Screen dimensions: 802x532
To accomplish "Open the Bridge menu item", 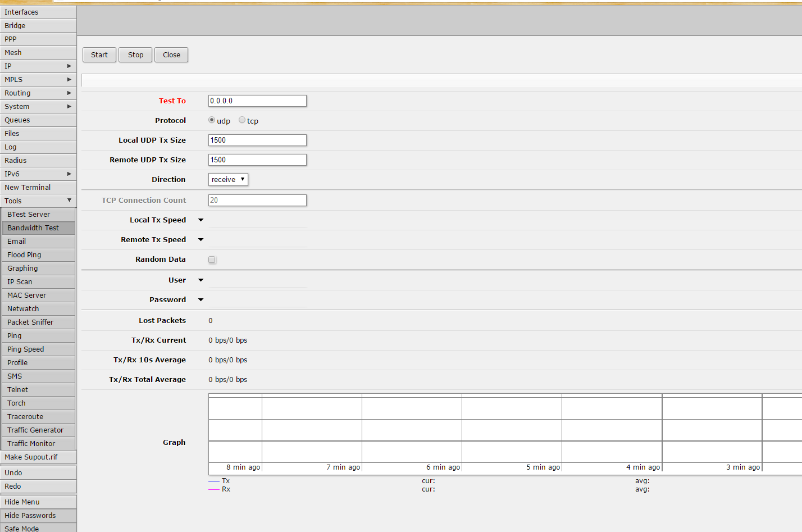I will pos(38,26).
